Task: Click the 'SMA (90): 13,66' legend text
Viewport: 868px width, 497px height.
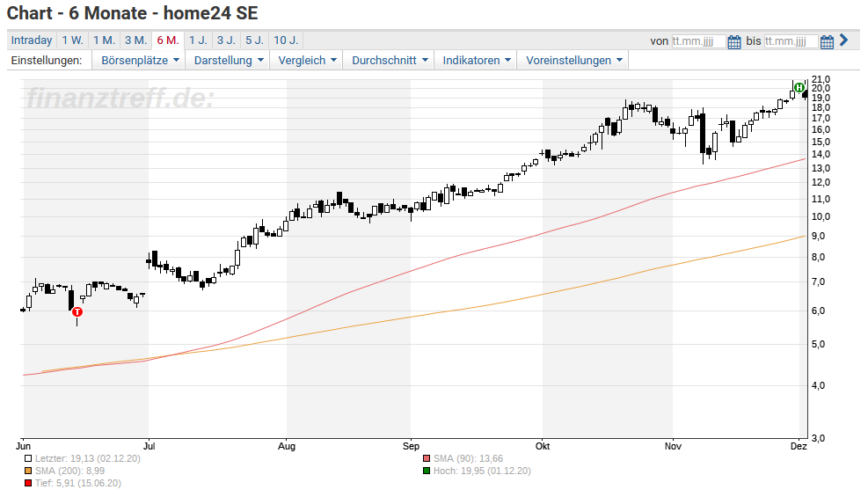Action: click(469, 458)
